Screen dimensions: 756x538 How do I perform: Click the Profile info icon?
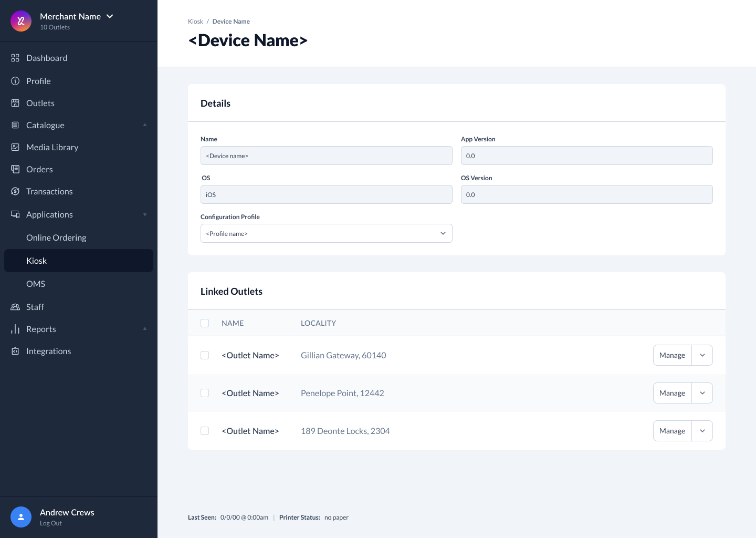click(x=15, y=81)
